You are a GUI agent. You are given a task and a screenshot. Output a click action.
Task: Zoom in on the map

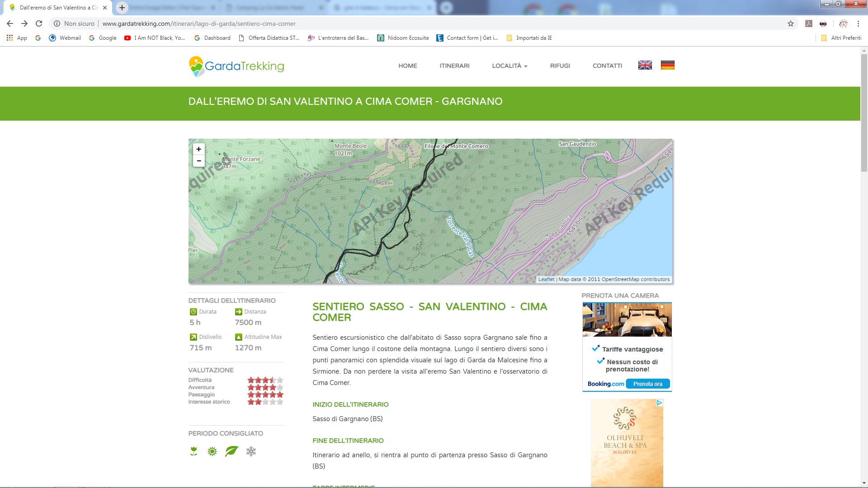198,149
